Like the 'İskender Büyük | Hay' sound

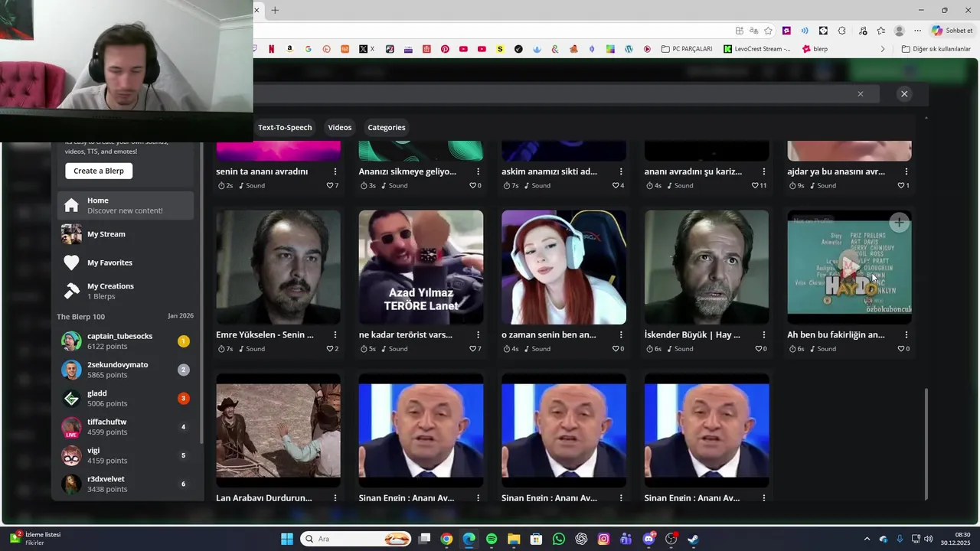759,348
